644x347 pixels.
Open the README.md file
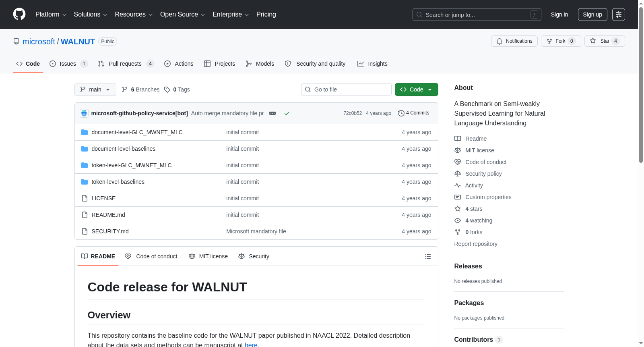tap(108, 215)
